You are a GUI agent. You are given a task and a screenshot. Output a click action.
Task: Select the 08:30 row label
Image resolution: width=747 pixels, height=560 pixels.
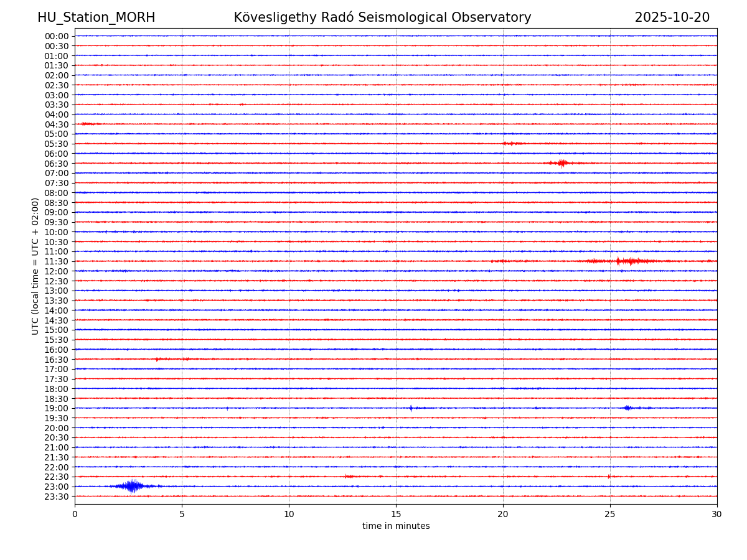(57, 203)
